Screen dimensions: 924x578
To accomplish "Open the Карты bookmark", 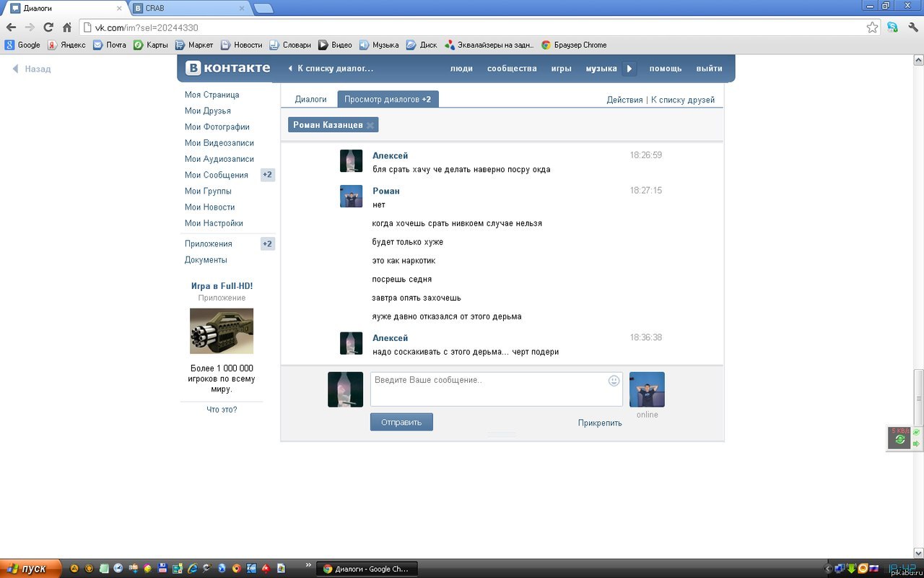I will 150,45.
